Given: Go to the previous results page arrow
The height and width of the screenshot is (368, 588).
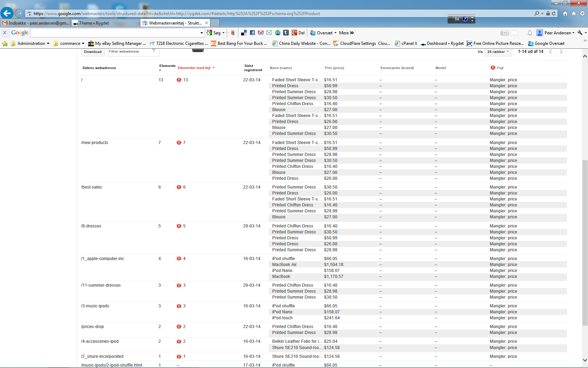Looking at the screenshot, I should 550,52.
